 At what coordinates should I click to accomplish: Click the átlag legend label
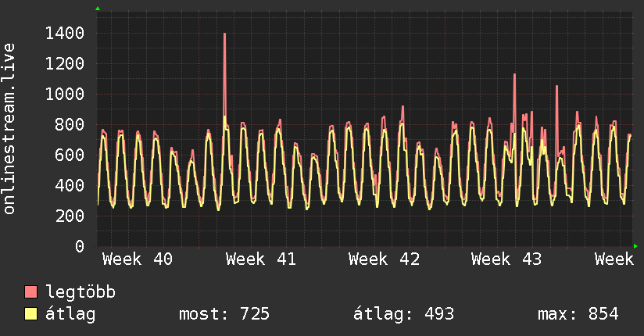pyautogui.click(x=70, y=314)
